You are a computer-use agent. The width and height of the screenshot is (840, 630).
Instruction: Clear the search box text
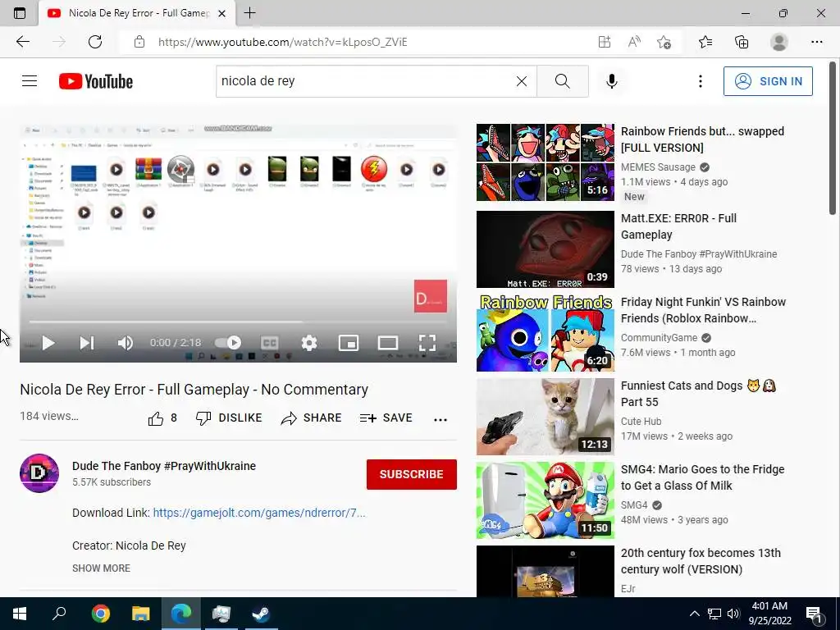pos(521,81)
